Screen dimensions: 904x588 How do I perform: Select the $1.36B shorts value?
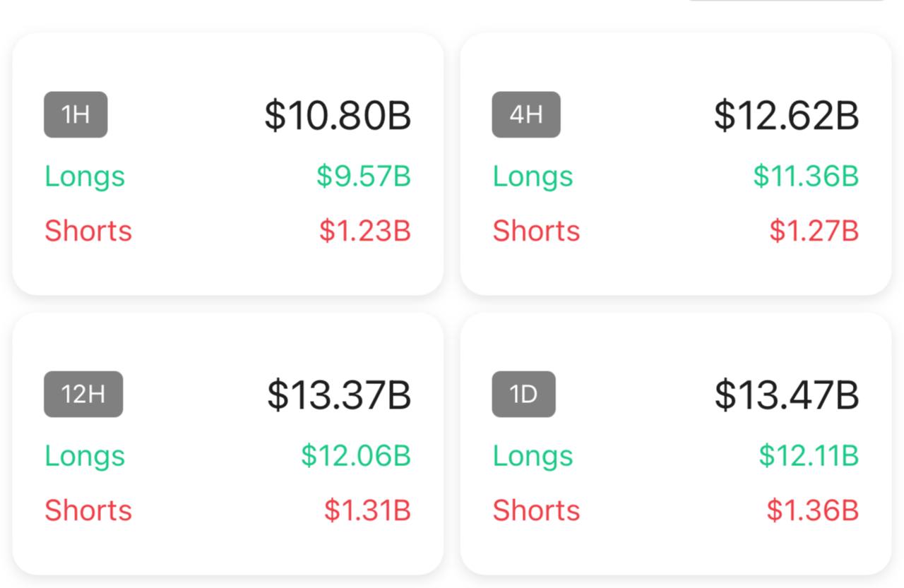(812, 510)
